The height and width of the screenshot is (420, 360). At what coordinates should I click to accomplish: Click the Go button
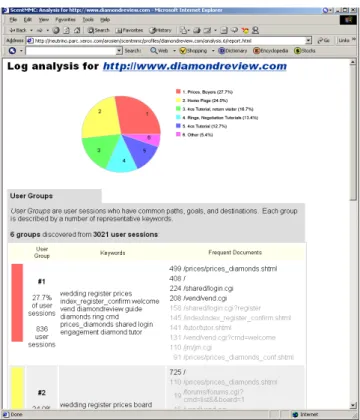(323, 41)
